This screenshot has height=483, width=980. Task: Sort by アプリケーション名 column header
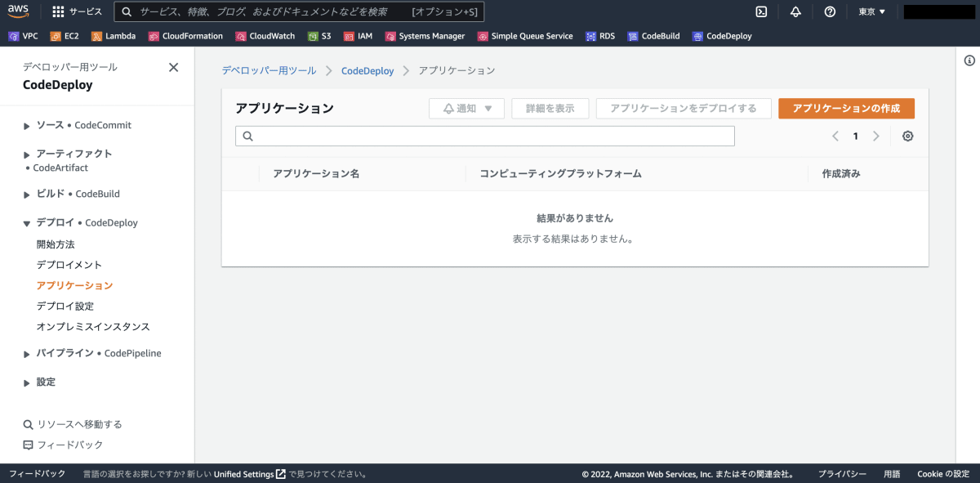316,174
